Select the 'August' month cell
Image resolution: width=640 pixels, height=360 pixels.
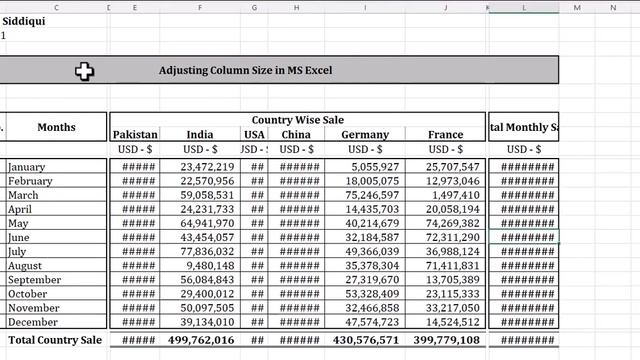click(56, 265)
